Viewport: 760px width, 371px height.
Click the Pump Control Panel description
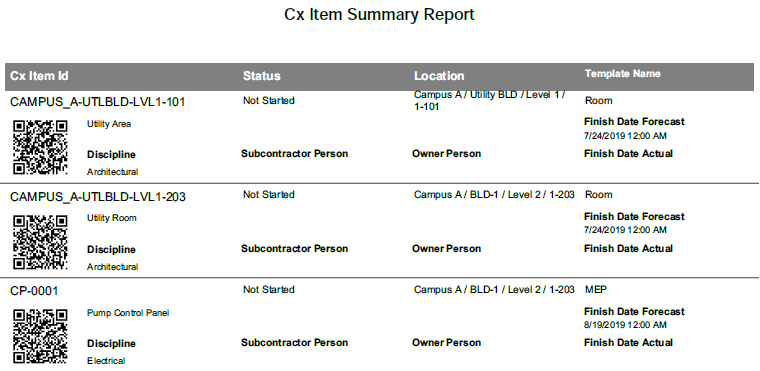[128, 313]
